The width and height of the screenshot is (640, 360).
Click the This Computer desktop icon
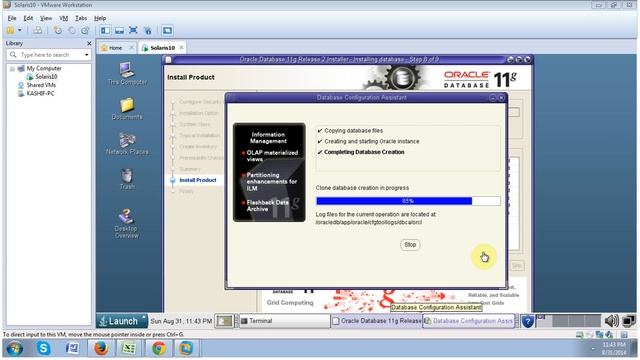point(127,73)
